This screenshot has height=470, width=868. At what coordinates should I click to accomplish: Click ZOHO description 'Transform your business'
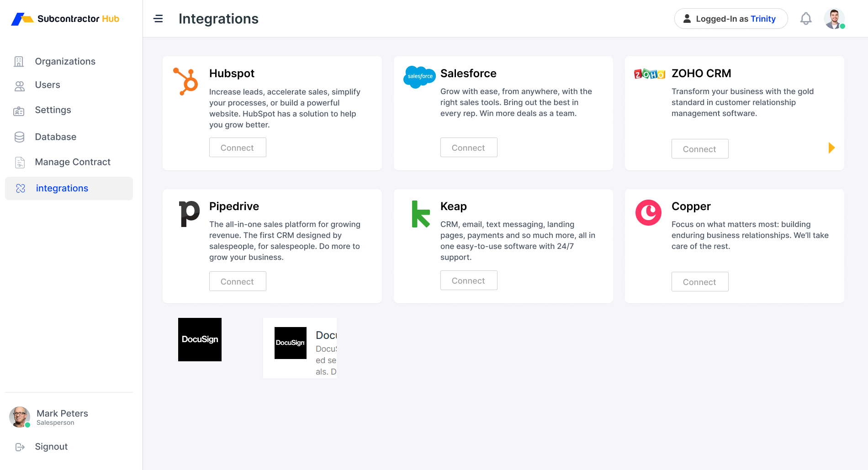pos(743,102)
